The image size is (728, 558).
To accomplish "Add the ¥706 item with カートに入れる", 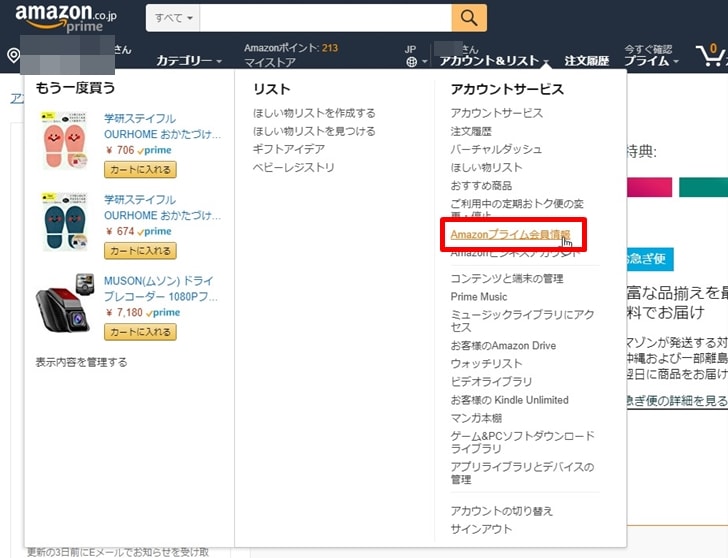I will coord(140,169).
